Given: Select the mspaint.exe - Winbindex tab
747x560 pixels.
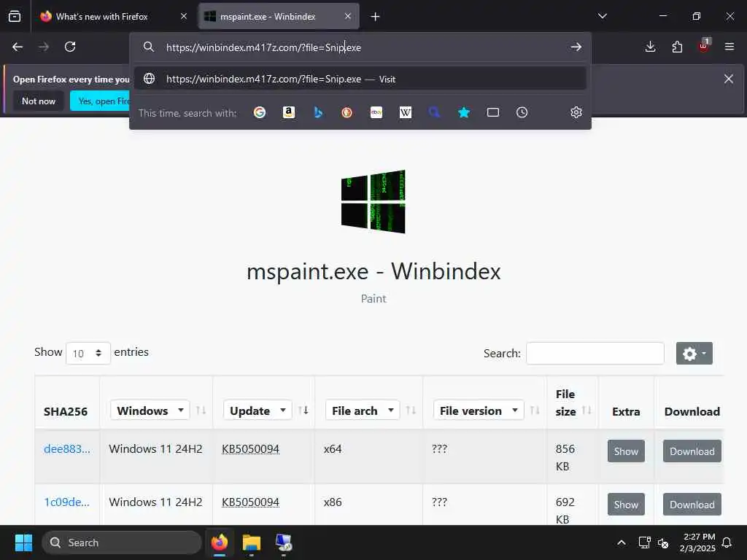Looking at the screenshot, I should (x=279, y=16).
